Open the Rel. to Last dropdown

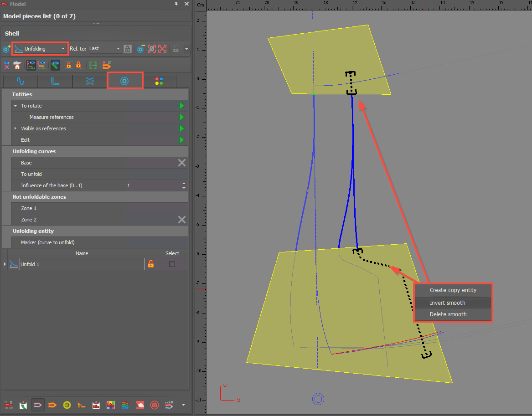[x=105, y=49]
